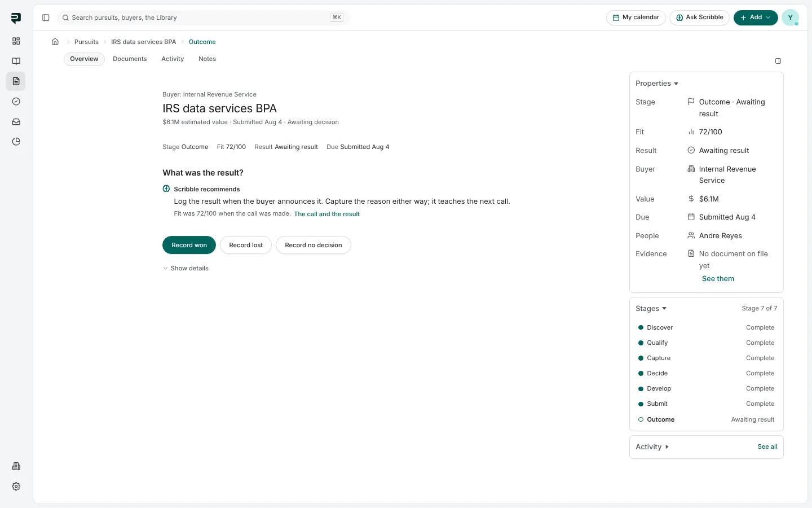812x508 pixels.
Task: Open the tasks checkmark icon in sidebar
Action: click(16, 102)
